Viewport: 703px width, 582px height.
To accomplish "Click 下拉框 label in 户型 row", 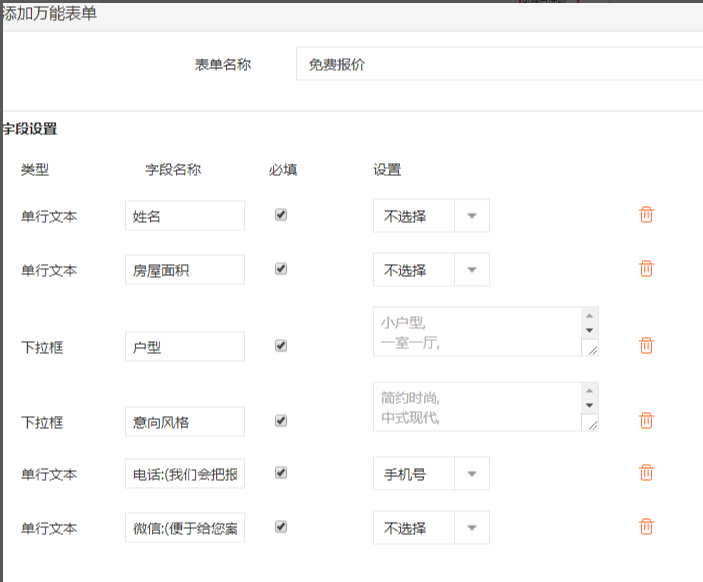I will [42, 347].
